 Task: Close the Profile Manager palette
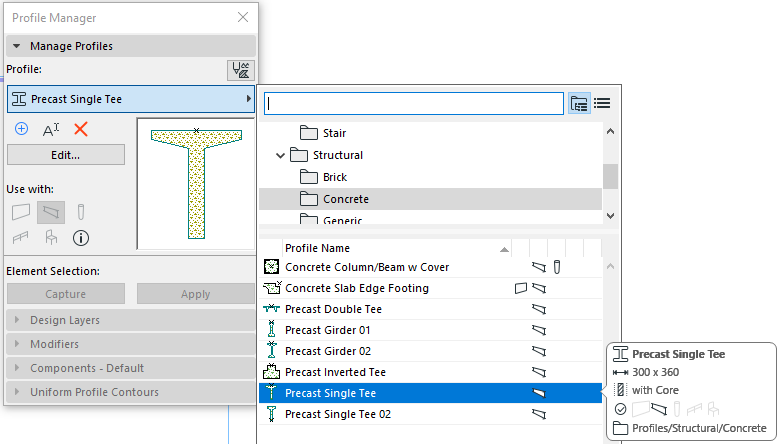point(243,17)
